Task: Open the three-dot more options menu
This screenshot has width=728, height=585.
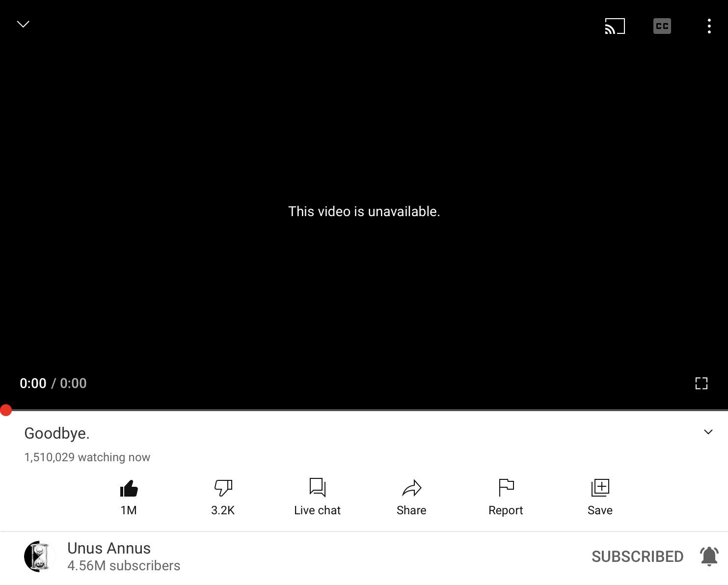Action: (x=709, y=26)
